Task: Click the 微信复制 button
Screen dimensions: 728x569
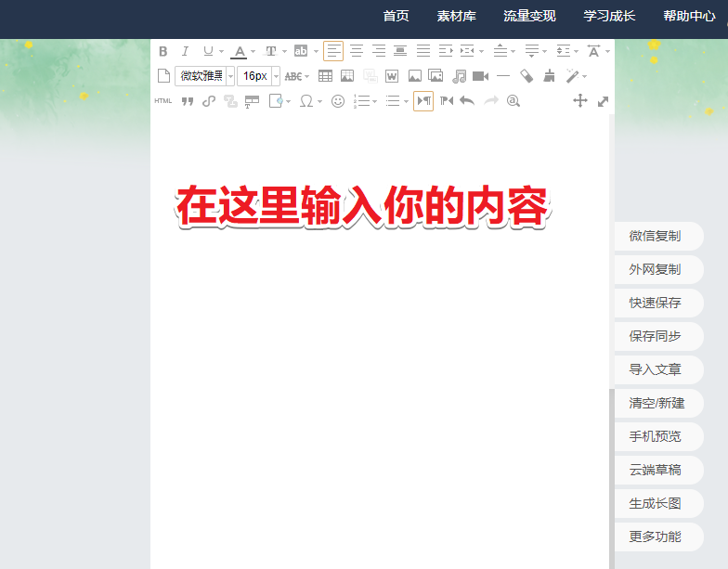Action: click(x=659, y=236)
